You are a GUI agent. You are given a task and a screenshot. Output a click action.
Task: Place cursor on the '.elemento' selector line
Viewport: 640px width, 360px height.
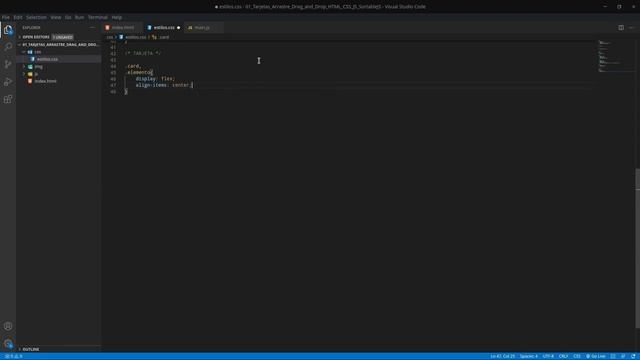point(139,72)
